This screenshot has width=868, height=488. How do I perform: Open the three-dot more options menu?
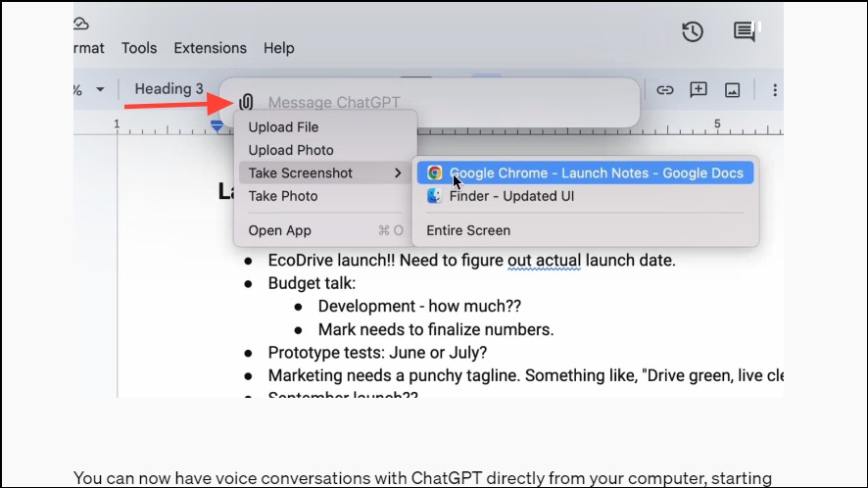tap(775, 90)
